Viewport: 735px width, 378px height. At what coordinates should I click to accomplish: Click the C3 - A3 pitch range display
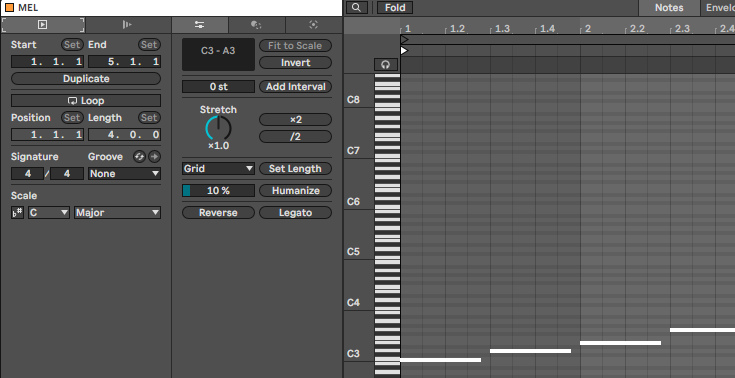[x=218, y=54]
